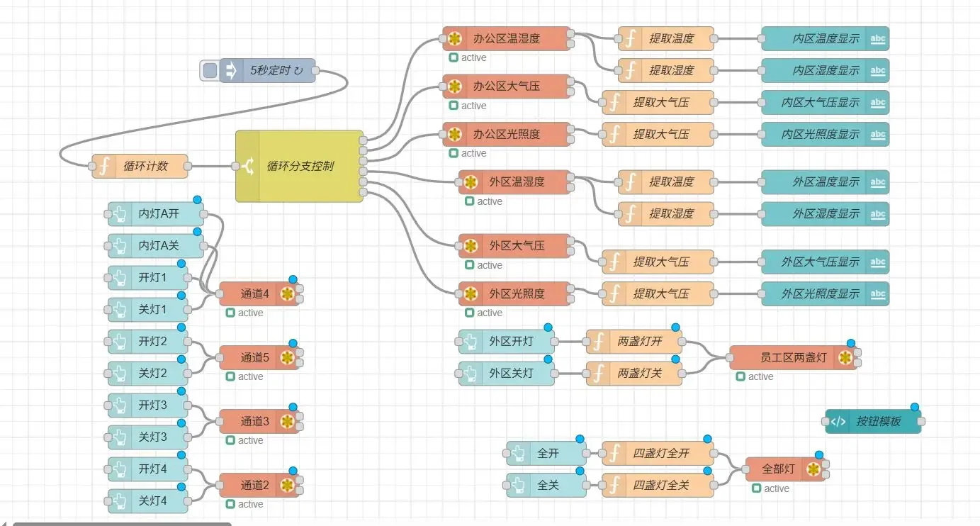Click the 全部灯 node star icon
The image size is (980, 526).
(813, 469)
